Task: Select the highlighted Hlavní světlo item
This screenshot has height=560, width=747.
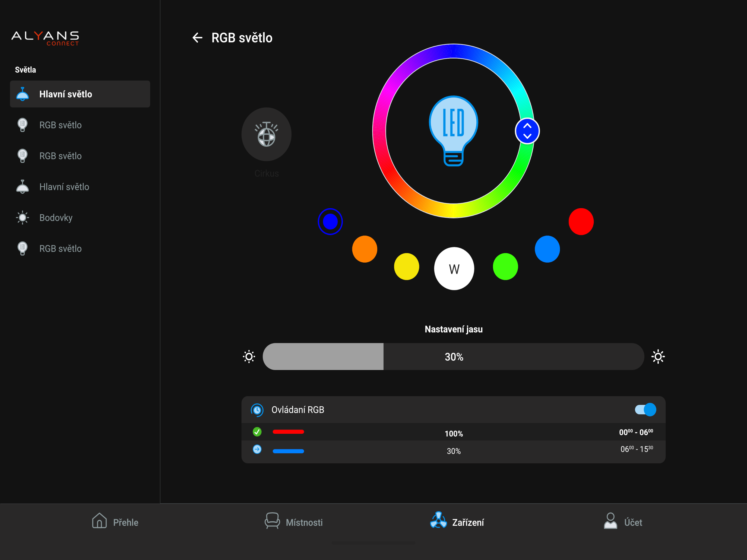Action: (80, 94)
